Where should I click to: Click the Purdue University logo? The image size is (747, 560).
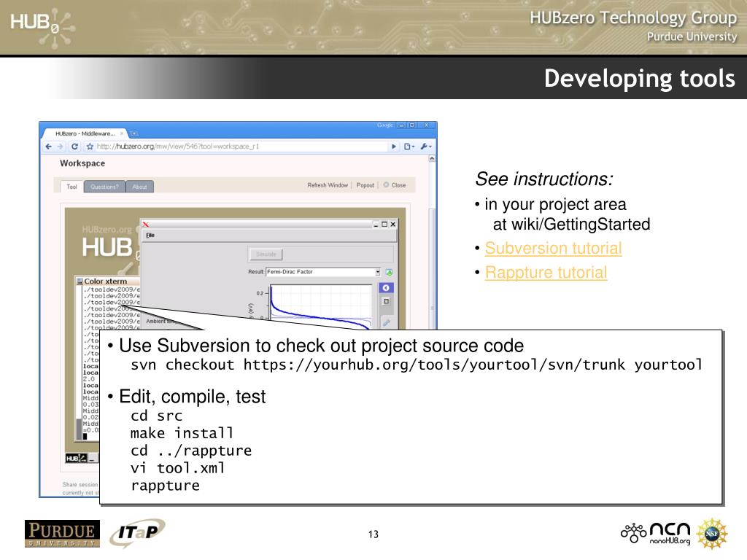coord(63,533)
